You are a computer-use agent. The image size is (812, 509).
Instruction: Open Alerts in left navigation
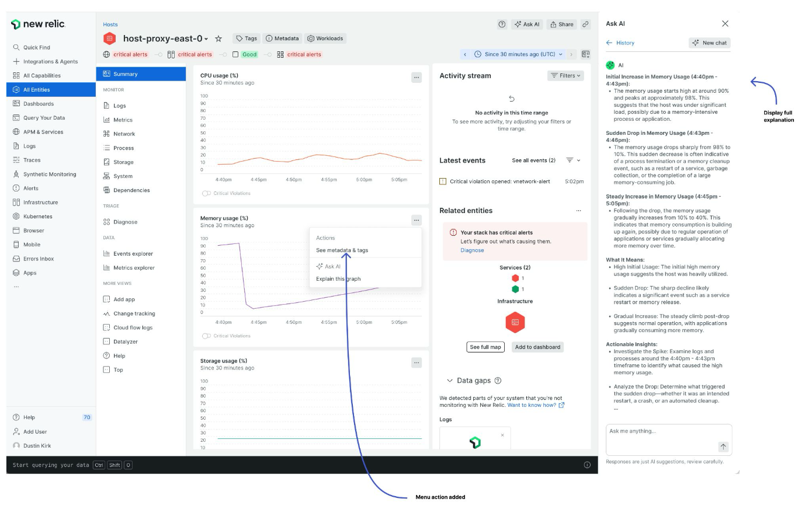pyautogui.click(x=26, y=188)
